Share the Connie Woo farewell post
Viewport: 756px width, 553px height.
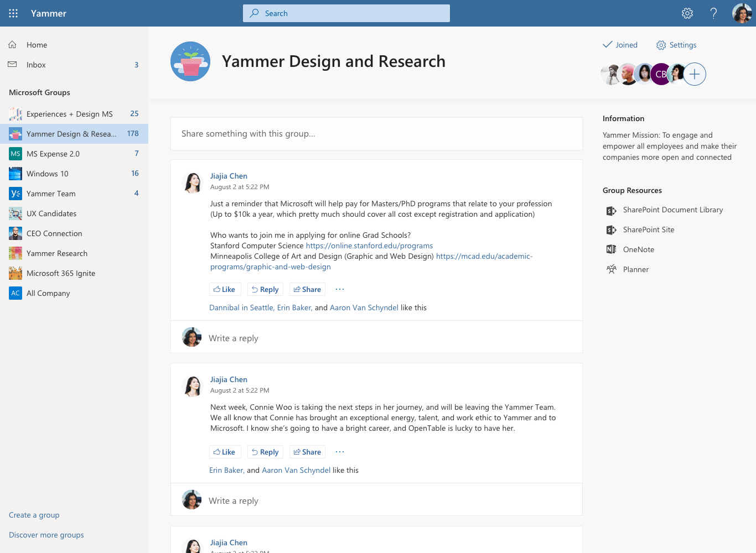click(307, 452)
